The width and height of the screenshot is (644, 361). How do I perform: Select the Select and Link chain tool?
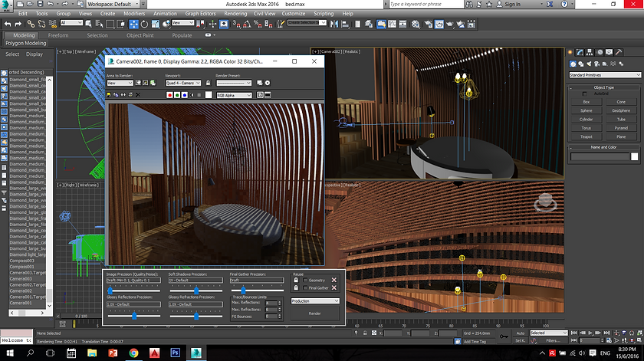click(31, 25)
